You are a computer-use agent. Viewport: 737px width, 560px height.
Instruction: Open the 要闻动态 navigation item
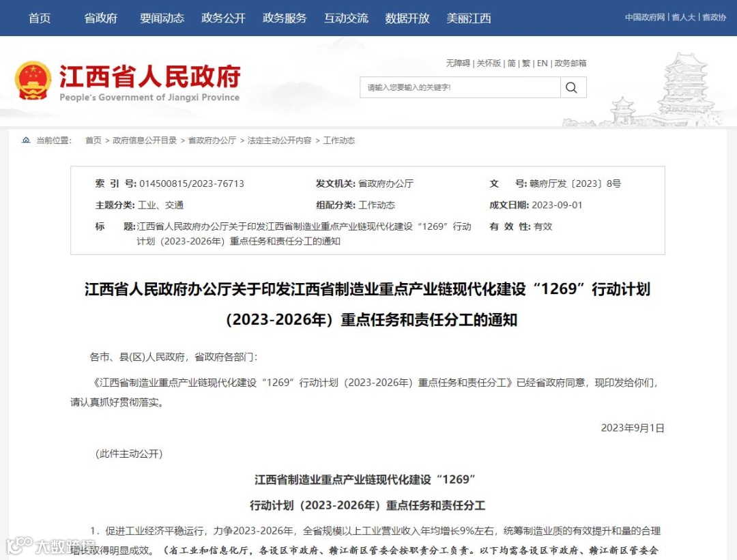[162, 18]
